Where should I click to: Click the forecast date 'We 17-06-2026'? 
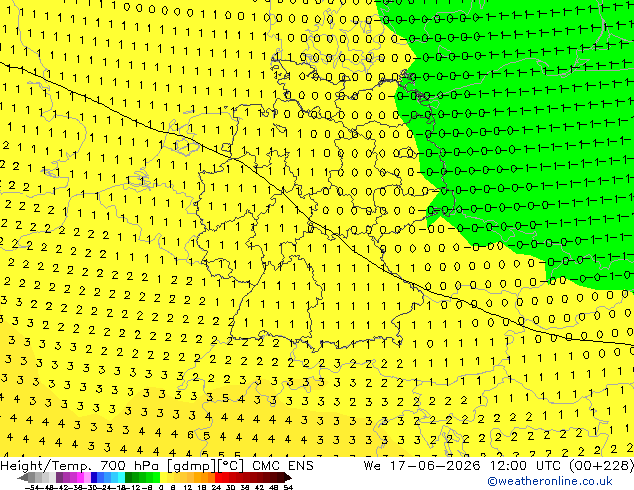pos(422,466)
